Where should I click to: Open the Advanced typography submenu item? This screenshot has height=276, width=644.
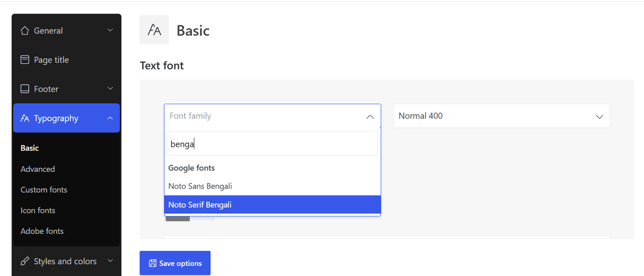[x=38, y=169]
